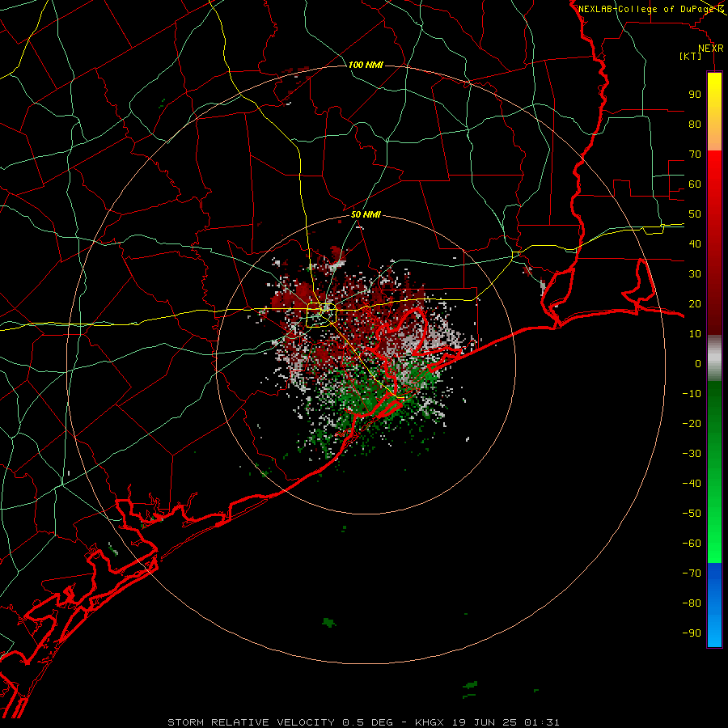Viewport: 728px width, 728px height.
Task: Click the -70 knot scale label
Action: coord(692,574)
